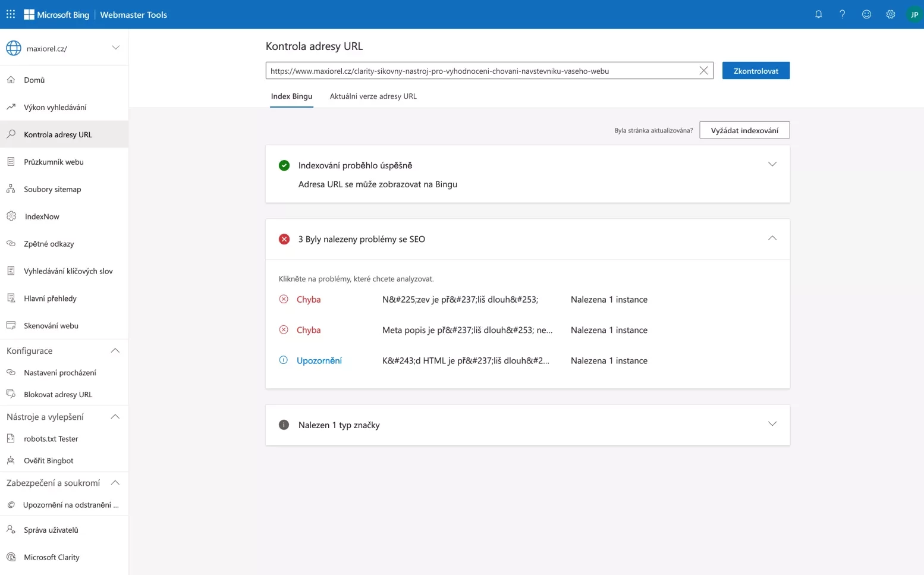Viewport: 924px width, 575px height.
Task: Switch to Aktuální verze adresy URL tab
Action: point(373,96)
